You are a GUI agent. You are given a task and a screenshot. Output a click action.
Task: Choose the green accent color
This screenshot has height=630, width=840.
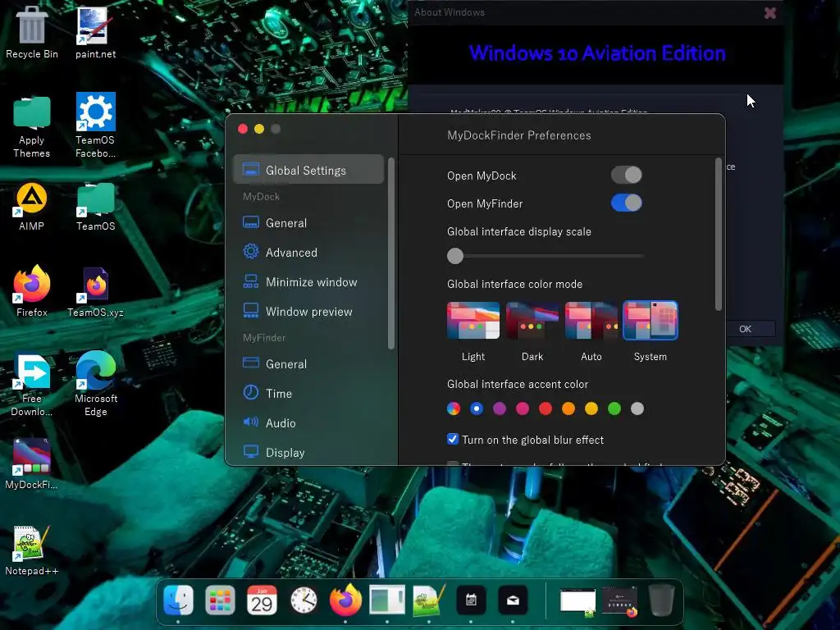coord(614,409)
